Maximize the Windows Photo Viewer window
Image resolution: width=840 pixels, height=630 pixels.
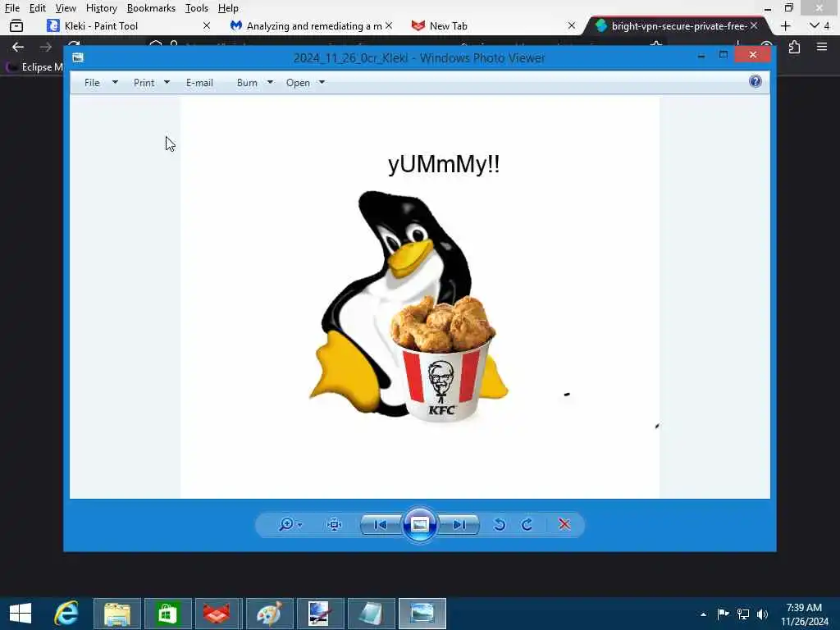point(724,55)
